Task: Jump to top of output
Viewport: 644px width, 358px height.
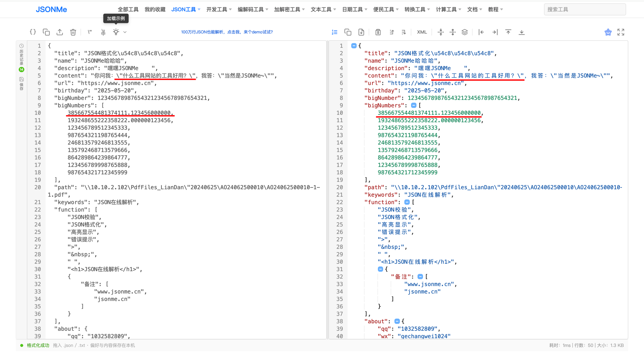Action: point(508,32)
